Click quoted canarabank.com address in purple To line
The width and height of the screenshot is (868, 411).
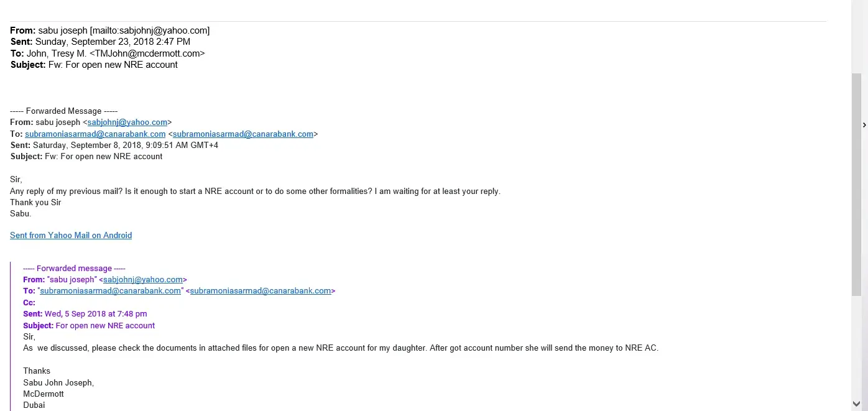pos(111,291)
